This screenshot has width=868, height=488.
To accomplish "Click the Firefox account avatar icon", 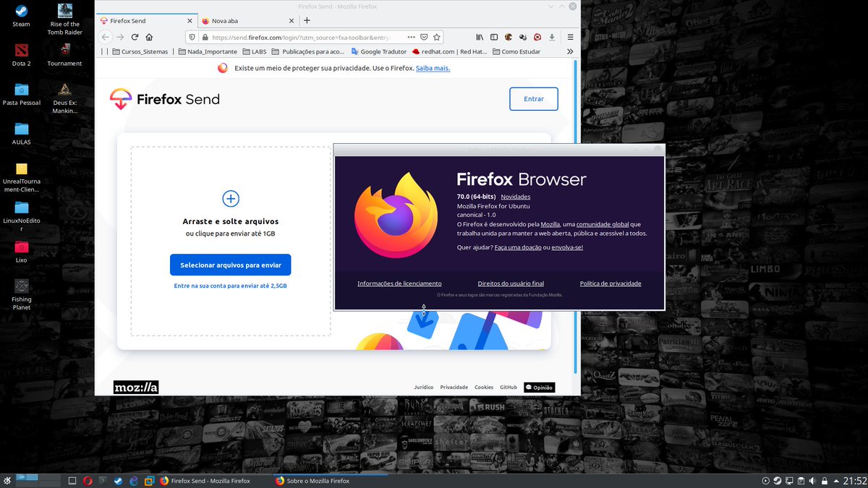I will 509,37.
